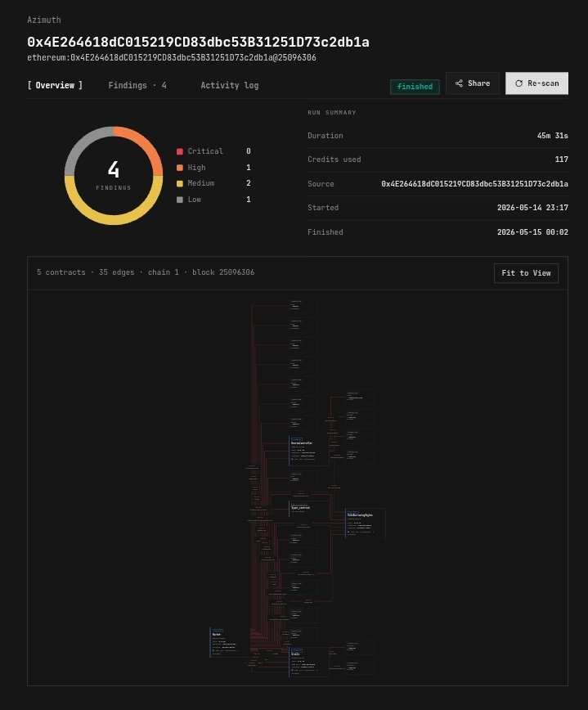Select the Market node in the graph

(x=230, y=642)
